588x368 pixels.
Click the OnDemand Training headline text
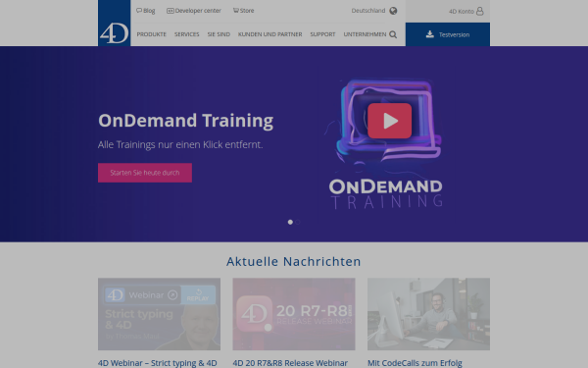(185, 121)
